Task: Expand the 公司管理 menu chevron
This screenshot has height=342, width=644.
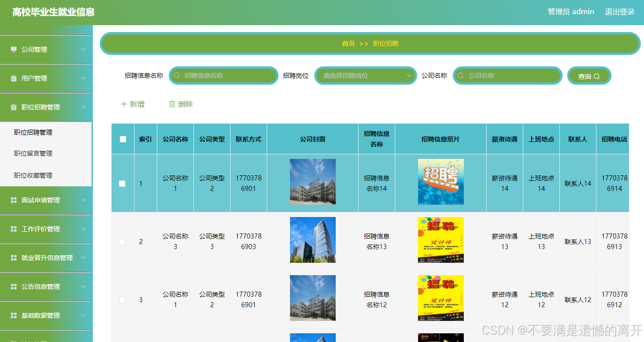Action: click(x=83, y=49)
